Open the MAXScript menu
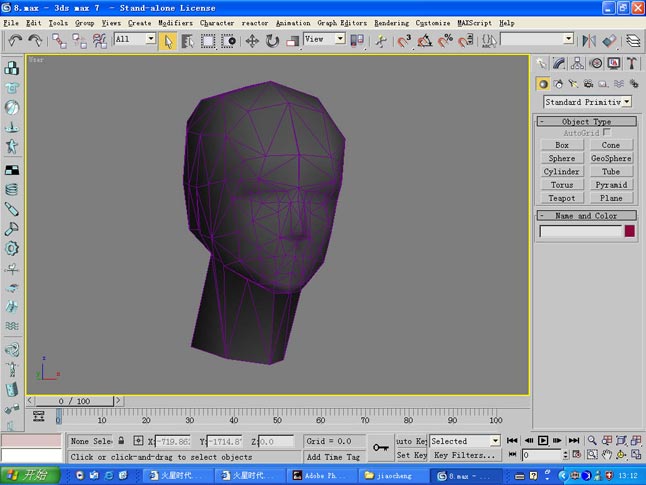The height and width of the screenshot is (485, 646). [474, 23]
